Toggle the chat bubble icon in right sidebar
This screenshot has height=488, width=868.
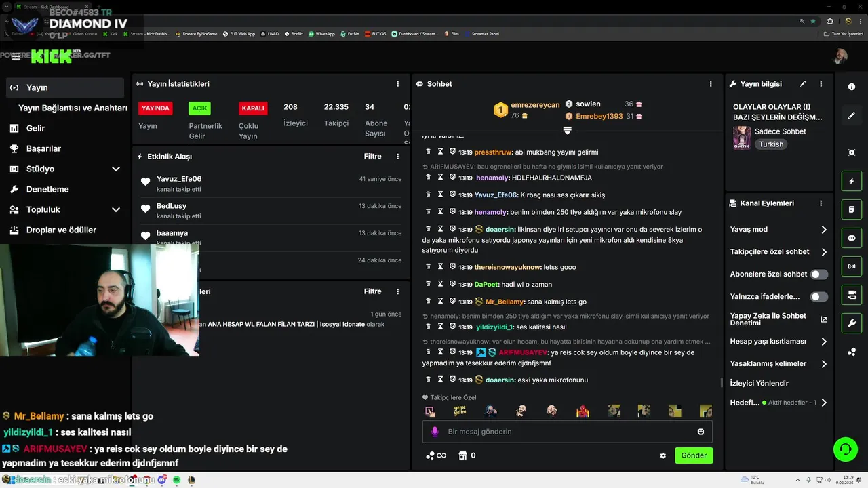tap(852, 238)
